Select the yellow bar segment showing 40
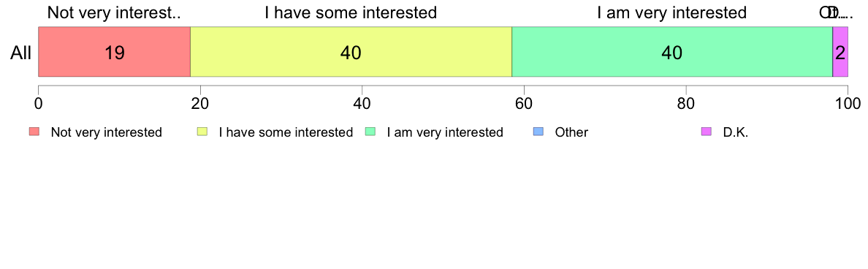Viewport: 868px width, 269px height. [x=351, y=51]
